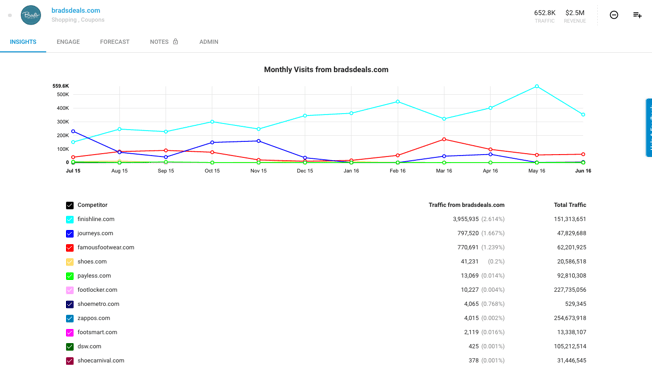
Task: Click the footsmart.com competitor name
Action: point(97,332)
